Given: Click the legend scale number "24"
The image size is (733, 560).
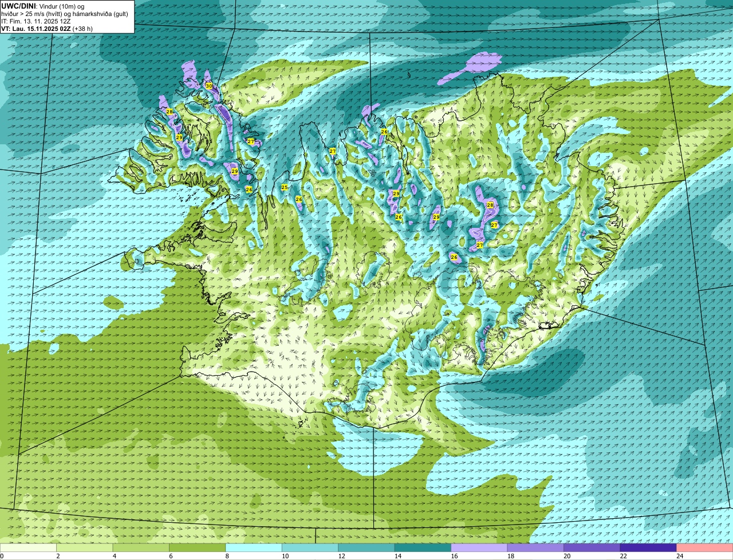Looking at the screenshot, I should (679, 556).
